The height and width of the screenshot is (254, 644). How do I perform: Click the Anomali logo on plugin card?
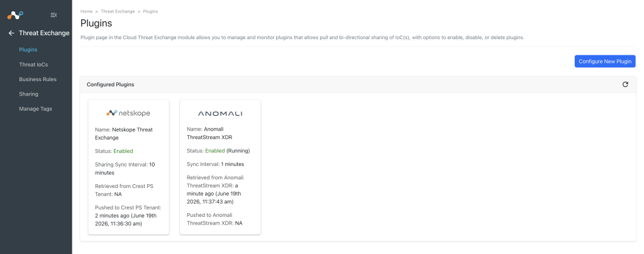[220, 113]
